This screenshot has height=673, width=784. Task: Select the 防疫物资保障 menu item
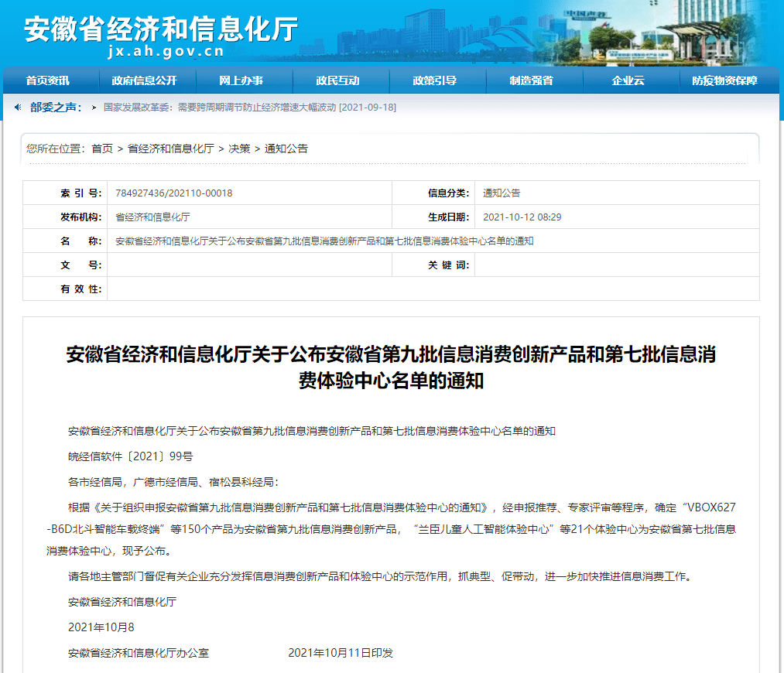724,80
